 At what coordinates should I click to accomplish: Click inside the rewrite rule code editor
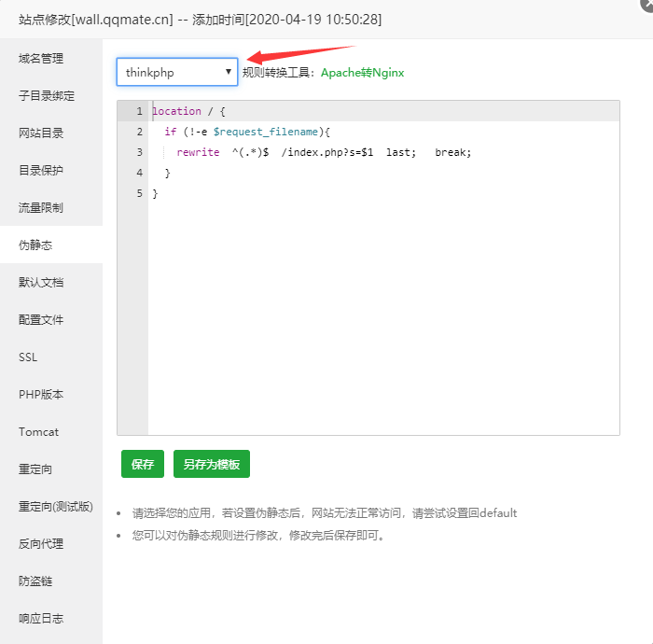[x=382, y=299]
